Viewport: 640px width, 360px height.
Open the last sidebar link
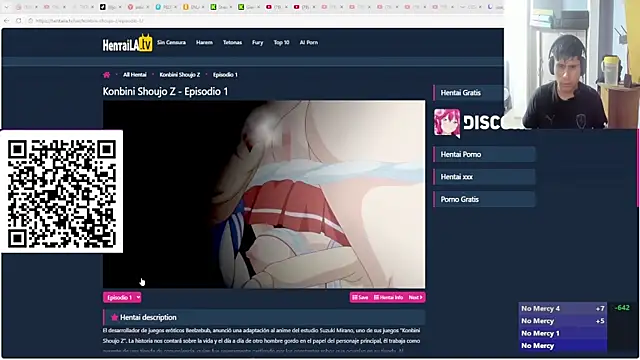484,199
